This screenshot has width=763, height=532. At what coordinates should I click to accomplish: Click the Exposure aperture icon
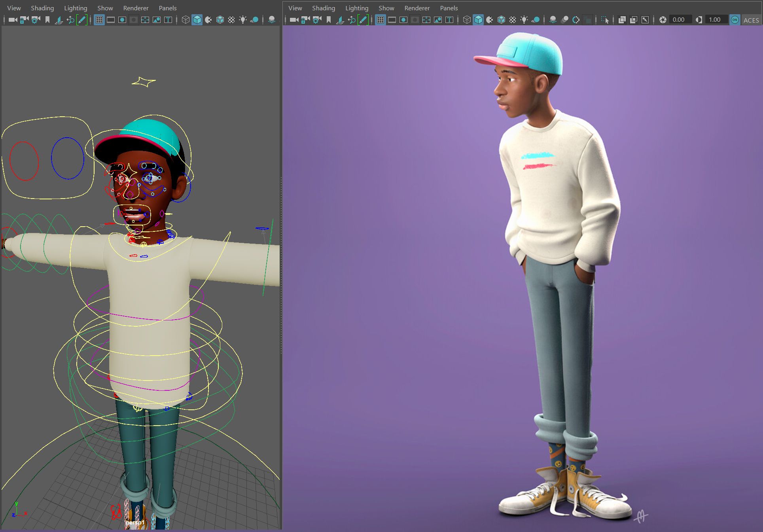[x=663, y=20]
